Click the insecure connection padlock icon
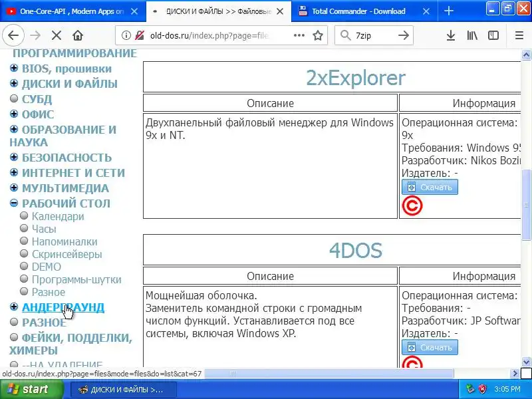 coord(140,35)
